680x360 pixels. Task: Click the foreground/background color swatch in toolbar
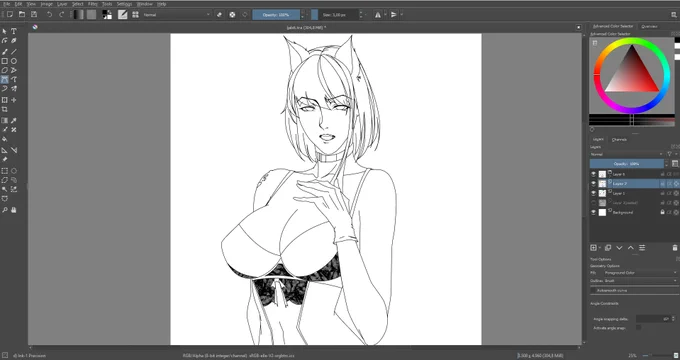point(107,15)
